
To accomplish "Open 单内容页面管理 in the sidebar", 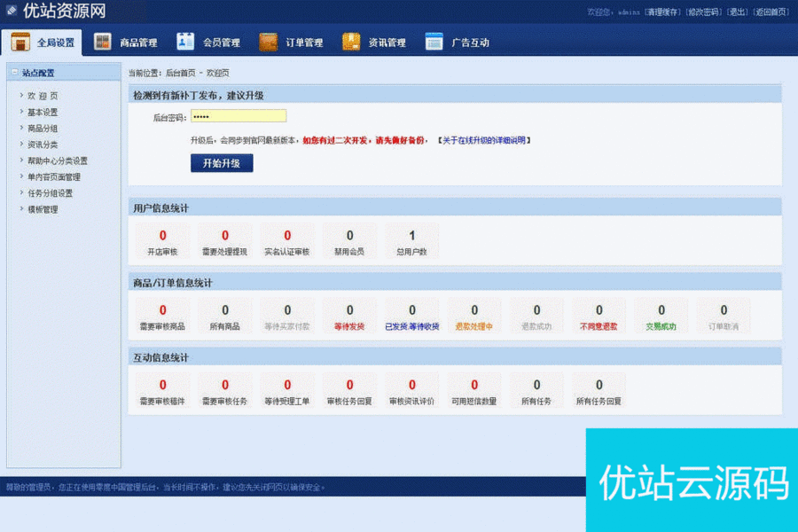I will click(x=54, y=177).
